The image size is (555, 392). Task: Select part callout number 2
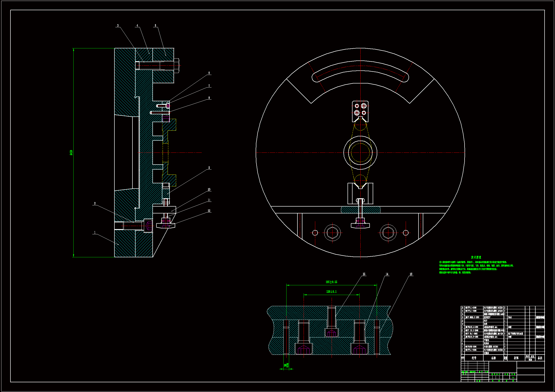(x=95, y=203)
